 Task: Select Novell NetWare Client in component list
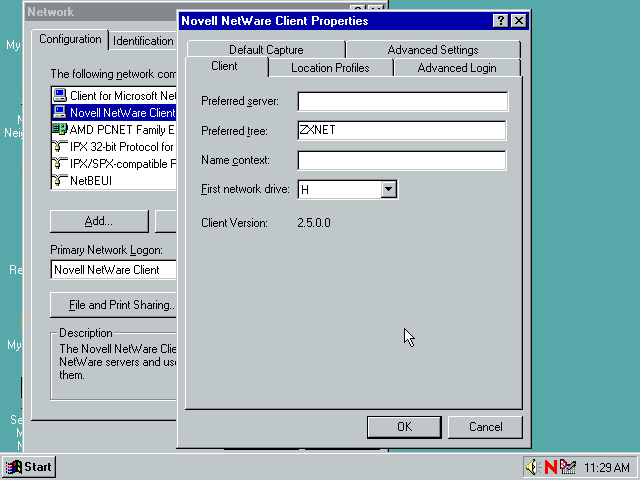tap(114, 113)
